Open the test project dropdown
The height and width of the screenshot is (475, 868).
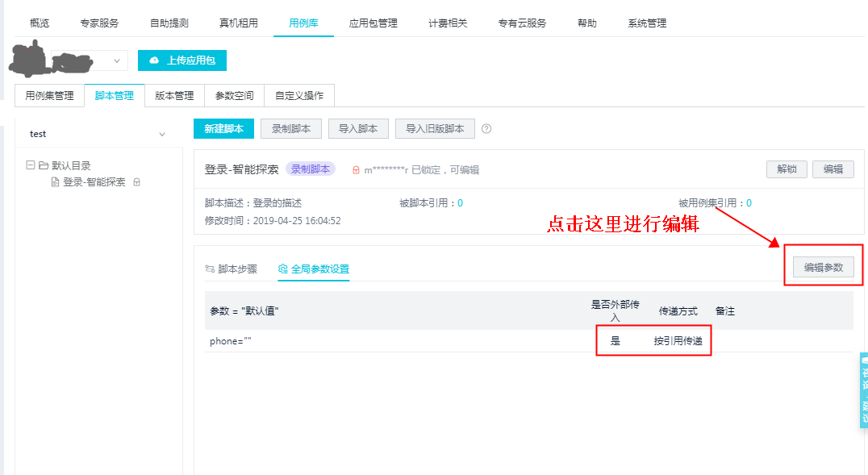(x=98, y=133)
